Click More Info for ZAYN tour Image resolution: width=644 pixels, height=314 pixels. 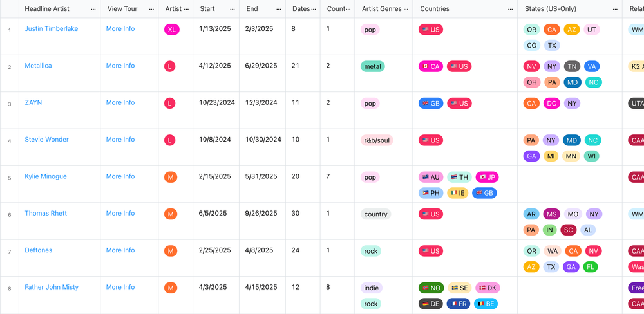(120, 102)
